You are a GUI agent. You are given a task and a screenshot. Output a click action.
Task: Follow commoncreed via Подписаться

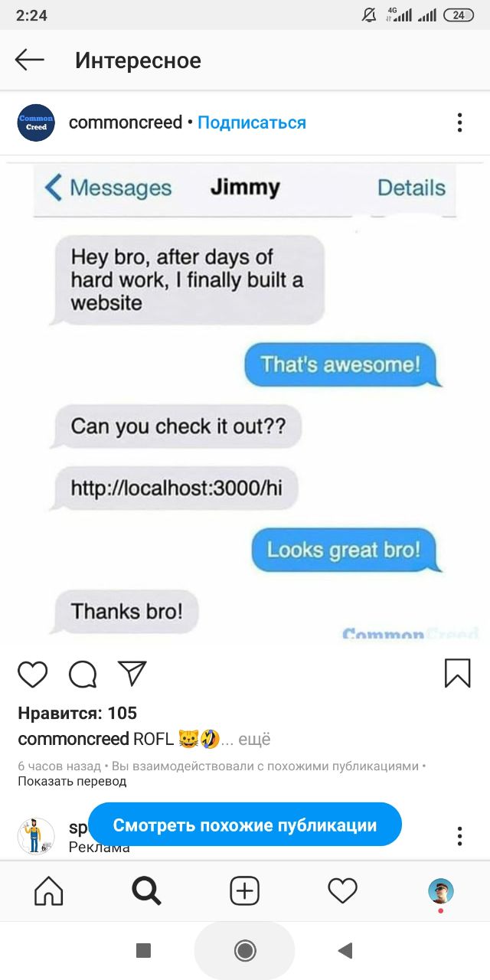click(252, 122)
